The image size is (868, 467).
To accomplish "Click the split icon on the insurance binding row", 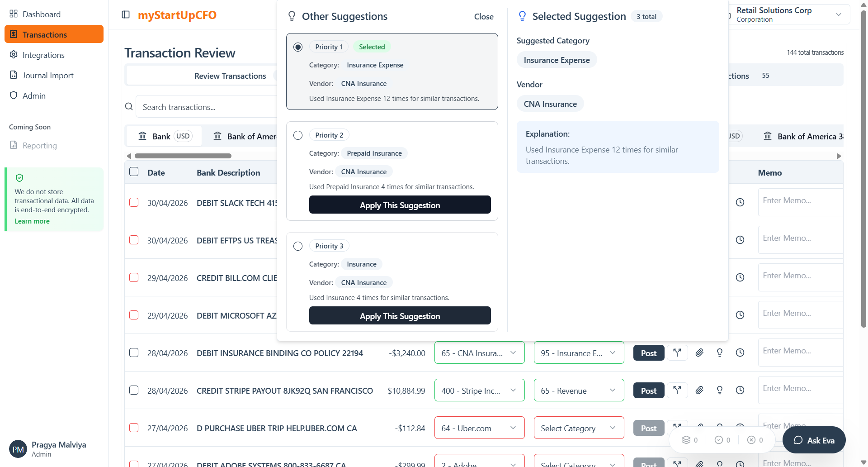I will pyautogui.click(x=677, y=353).
